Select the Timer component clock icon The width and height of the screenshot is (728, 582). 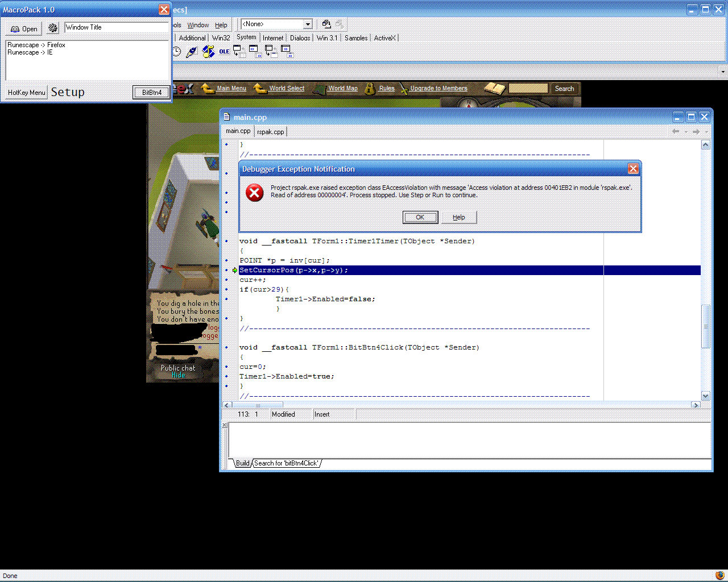pyautogui.click(x=177, y=52)
